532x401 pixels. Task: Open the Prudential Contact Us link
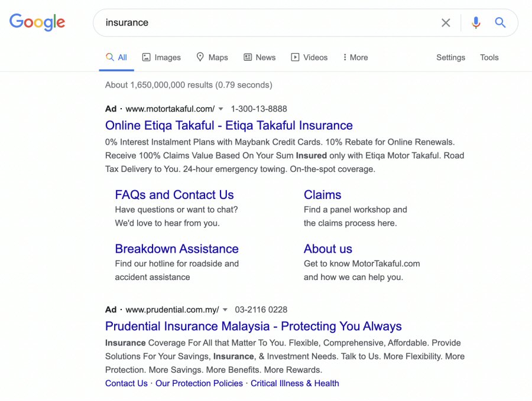pyautogui.click(x=126, y=383)
